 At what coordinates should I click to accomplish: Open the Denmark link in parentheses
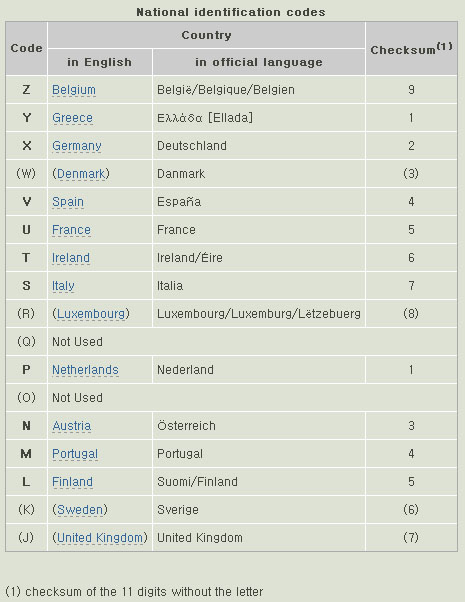pyautogui.click(x=81, y=174)
